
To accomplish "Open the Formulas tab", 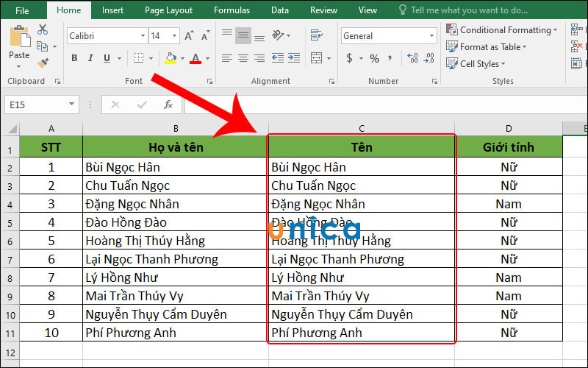I will click(232, 10).
